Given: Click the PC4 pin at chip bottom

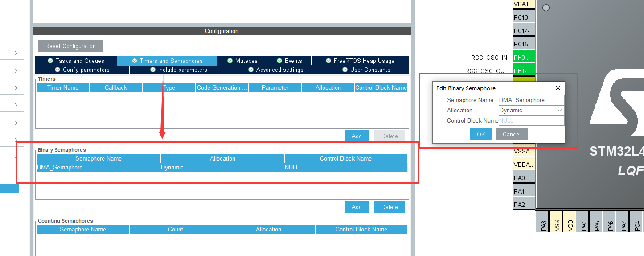Looking at the screenshot, I should coord(636,221).
